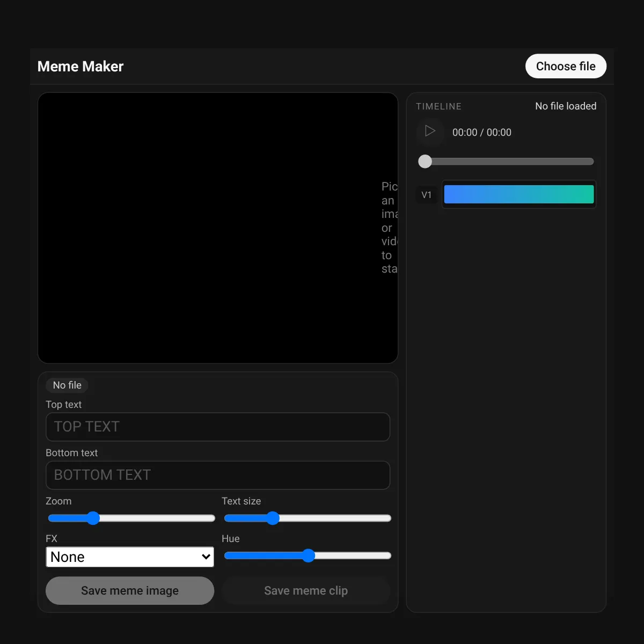Adjust the Text size slider
644x644 pixels.
point(308,518)
